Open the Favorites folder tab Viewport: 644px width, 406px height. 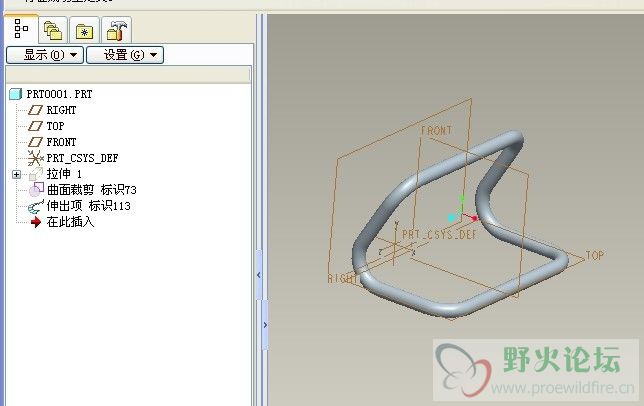(x=84, y=30)
